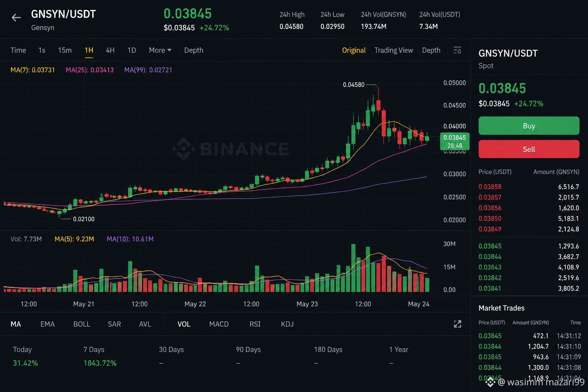The height and width of the screenshot is (392, 588).
Task: Click the volume MA(5) 9.23M label
Action: click(x=74, y=239)
